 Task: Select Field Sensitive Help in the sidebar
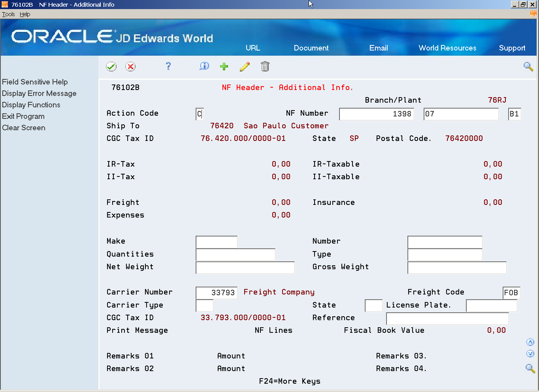[x=35, y=82]
